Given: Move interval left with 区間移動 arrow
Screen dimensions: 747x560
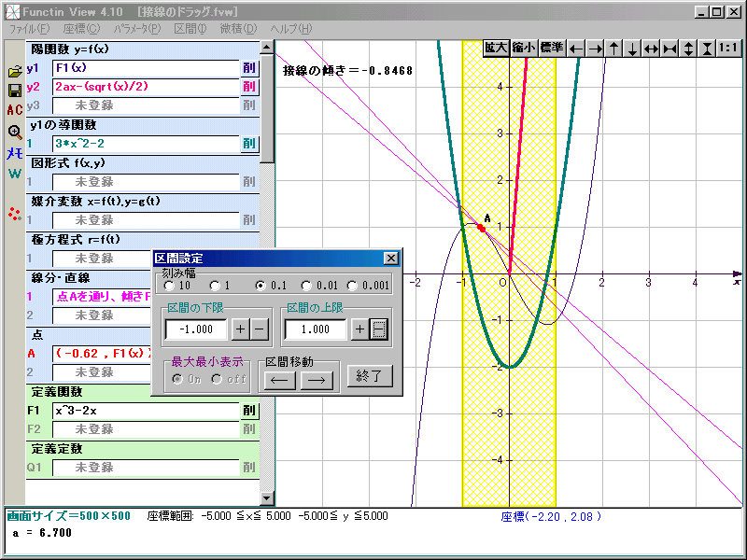Looking at the screenshot, I should tap(279, 381).
